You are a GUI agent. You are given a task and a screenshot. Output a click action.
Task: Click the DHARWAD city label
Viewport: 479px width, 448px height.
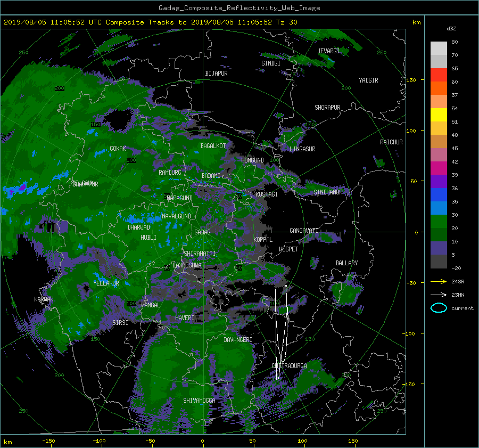pos(138,227)
